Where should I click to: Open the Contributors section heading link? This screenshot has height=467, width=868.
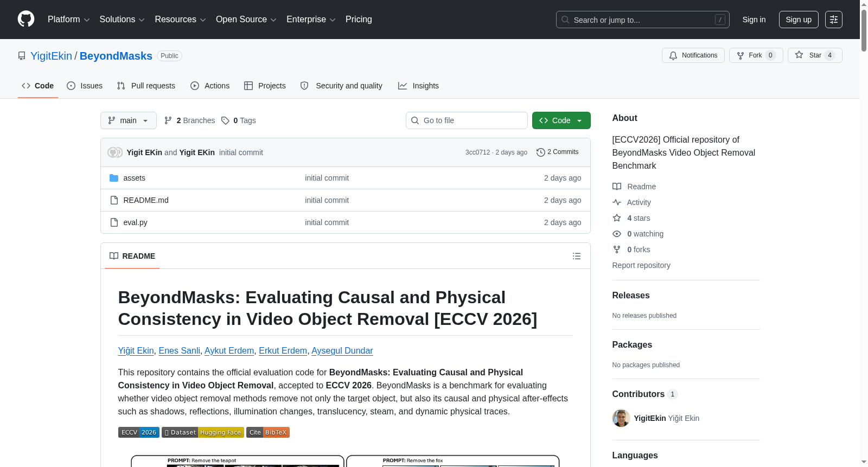[645, 394]
